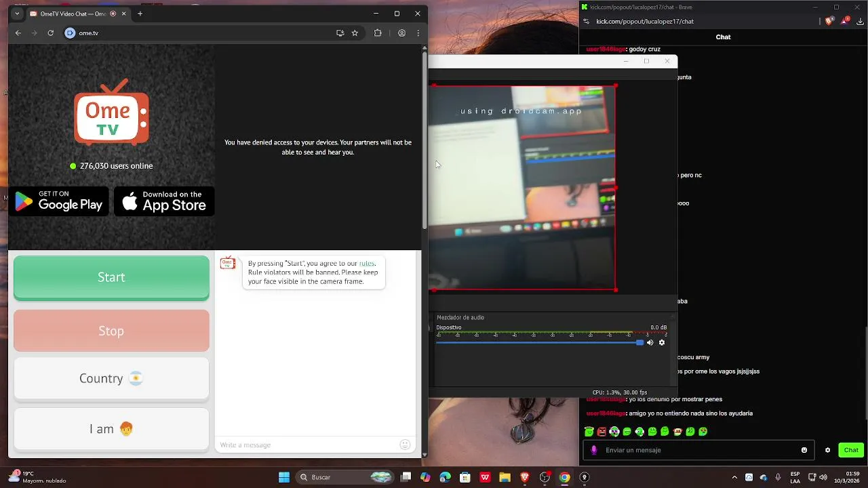
Task: Switch to OBS Studio on the taskbar
Action: point(545,477)
